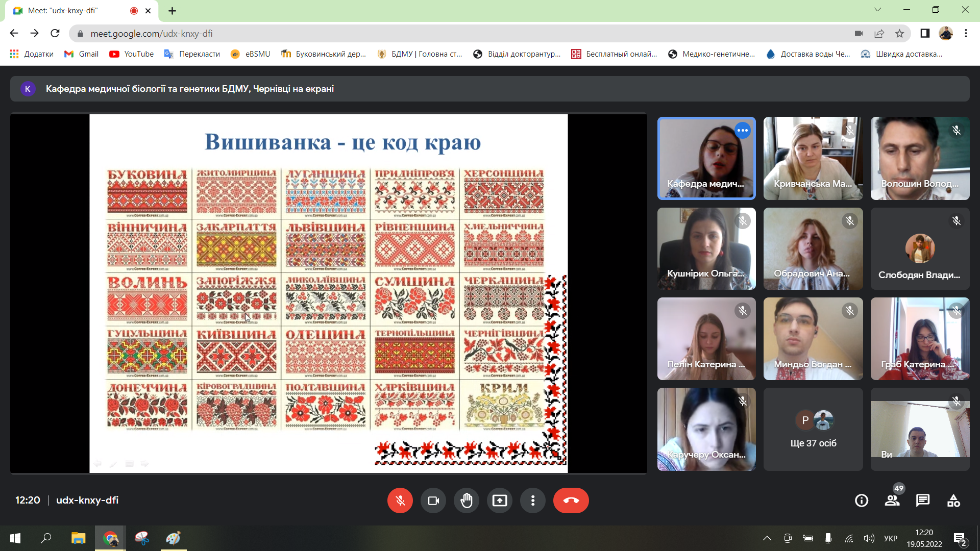This screenshot has width=980, height=551.
Task: Toggle the camera button
Action: pyautogui.click(x=433, y=500)
